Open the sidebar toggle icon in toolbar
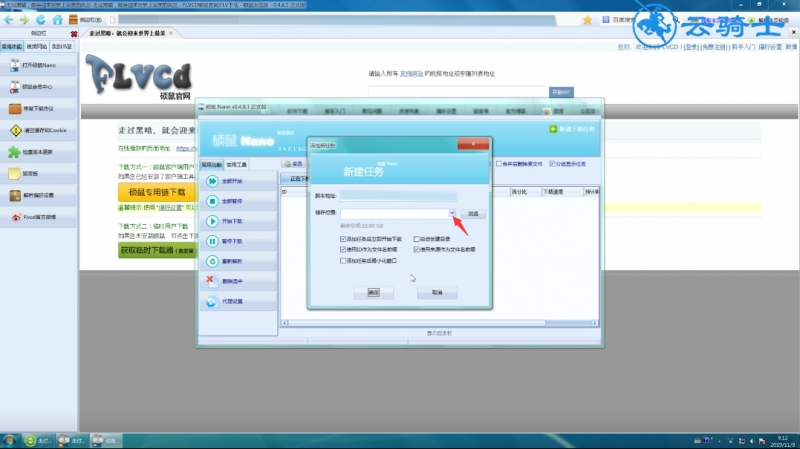 73,19
